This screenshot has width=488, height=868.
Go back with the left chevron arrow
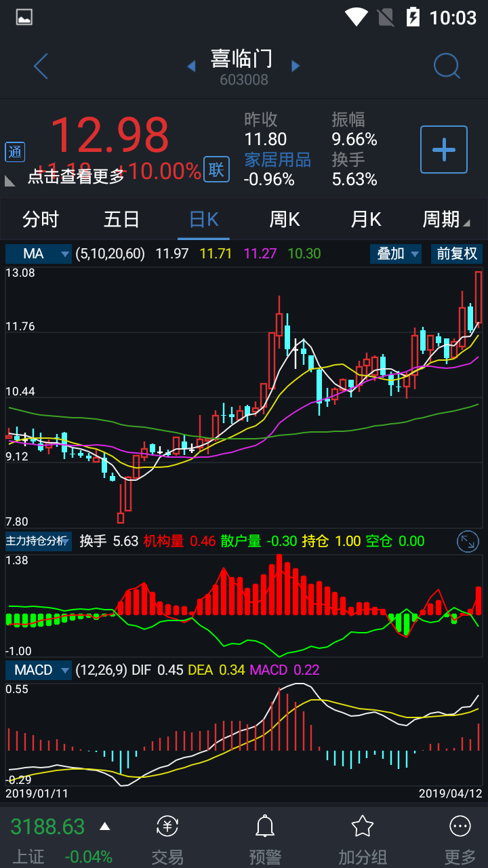pyautogui.click(x=41, y=66)
